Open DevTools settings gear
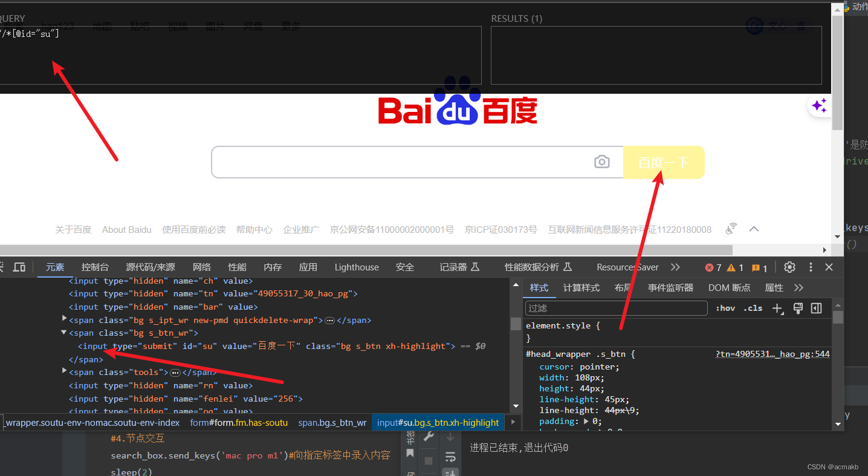 point(789,267)
